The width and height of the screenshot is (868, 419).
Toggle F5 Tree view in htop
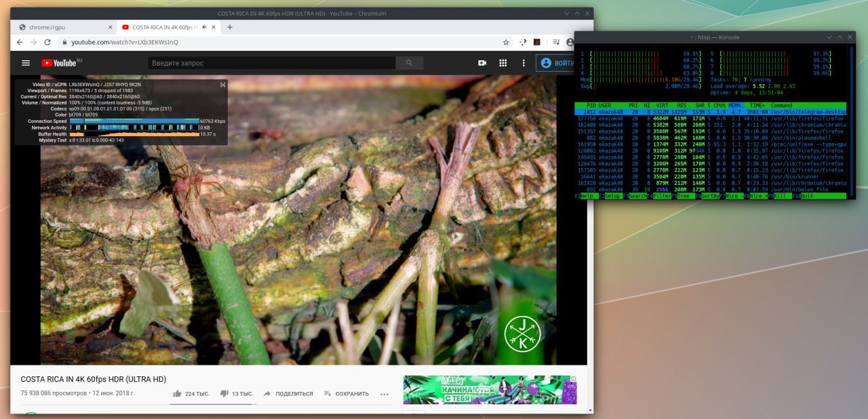point(684,196)
